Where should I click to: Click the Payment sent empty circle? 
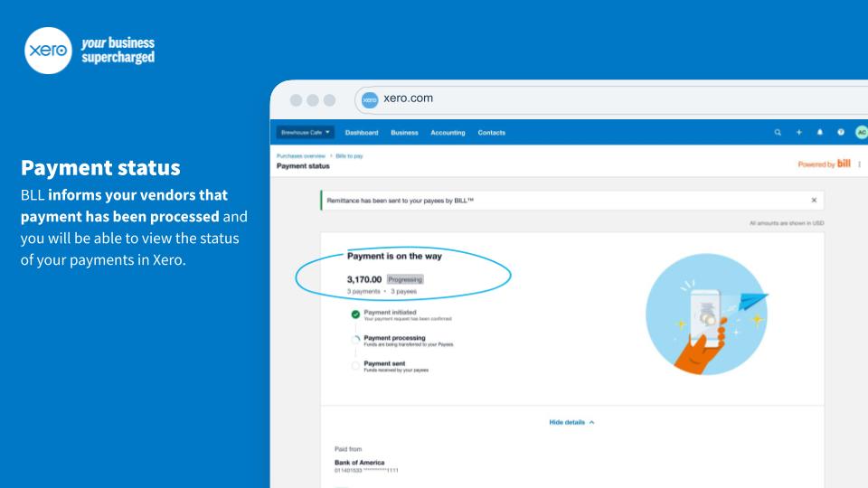[x=355, y=366]
